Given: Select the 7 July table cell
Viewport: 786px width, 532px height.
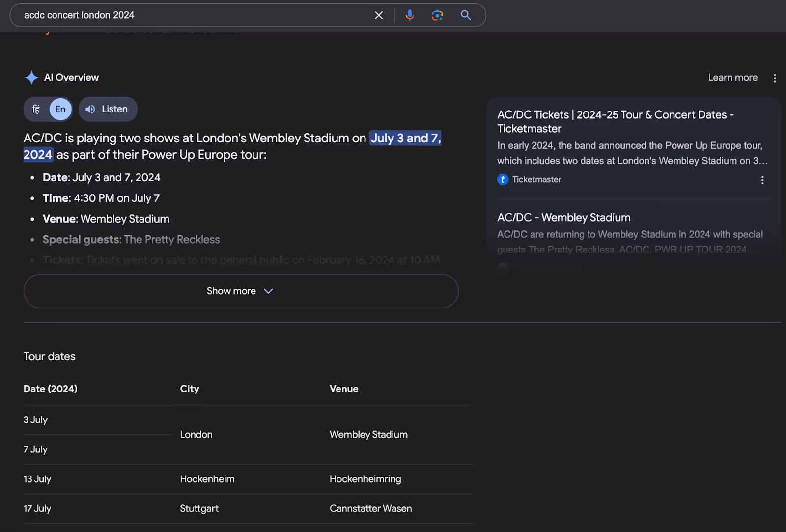Looking at the screenshot, I should 35,449.
